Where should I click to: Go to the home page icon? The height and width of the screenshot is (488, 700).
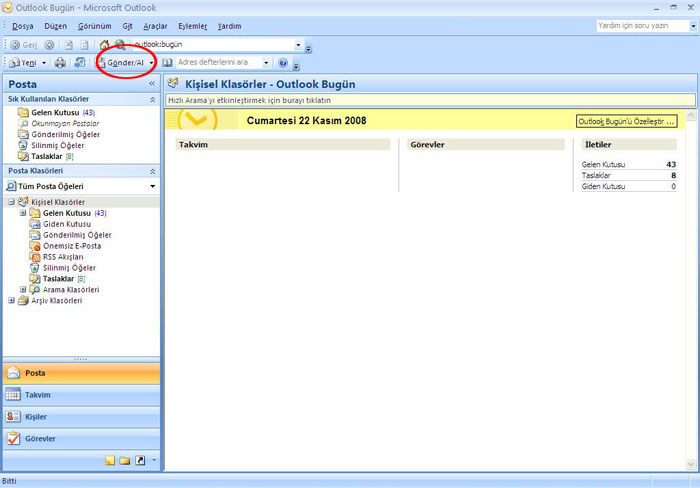(x=104, y=45)
